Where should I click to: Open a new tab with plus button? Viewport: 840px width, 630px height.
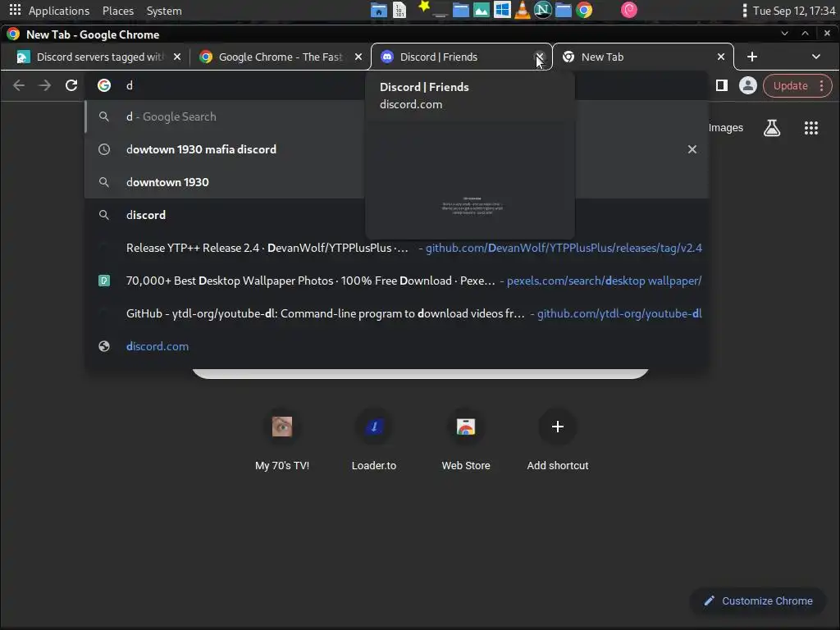(752, 57)
